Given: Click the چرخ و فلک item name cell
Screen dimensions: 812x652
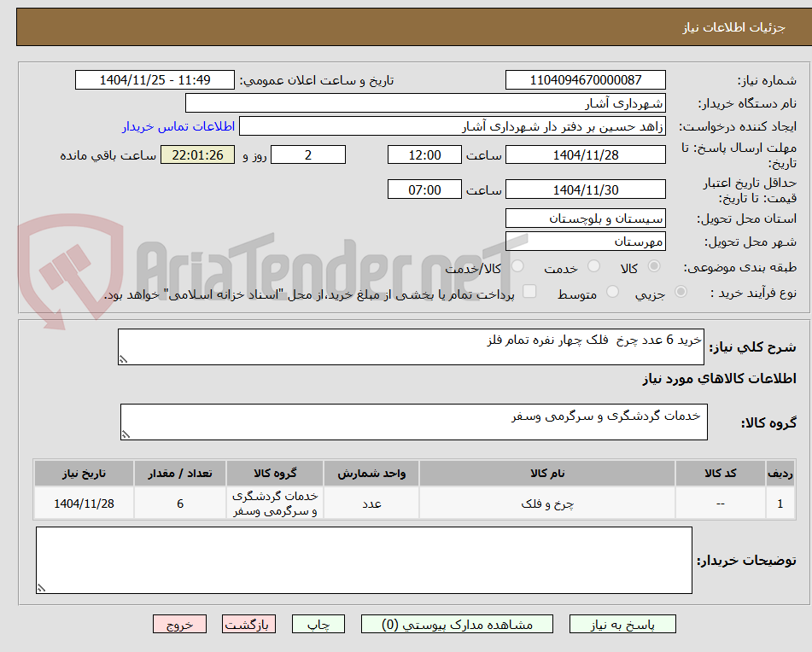Looking at the screenshot, I should click(x=547, y=504).
